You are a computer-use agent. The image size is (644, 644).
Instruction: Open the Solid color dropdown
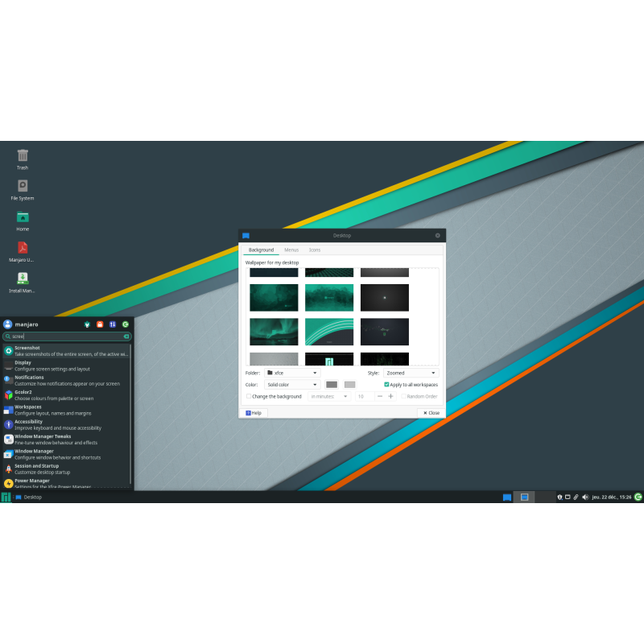pyautogui.click(x=291, y=384)
